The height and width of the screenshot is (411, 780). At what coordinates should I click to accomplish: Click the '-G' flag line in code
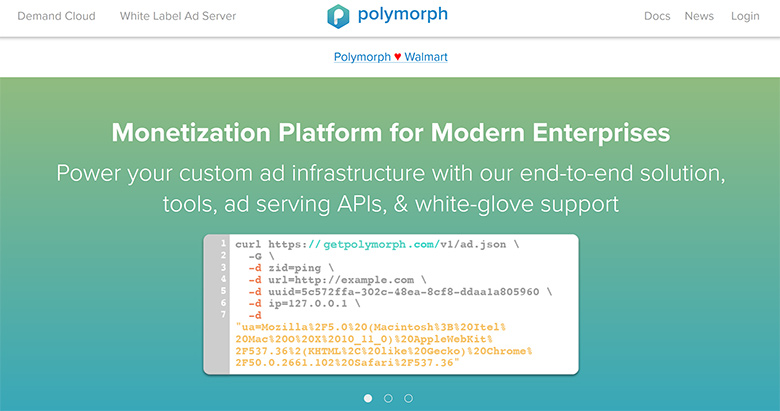click(x=261, y=256)
